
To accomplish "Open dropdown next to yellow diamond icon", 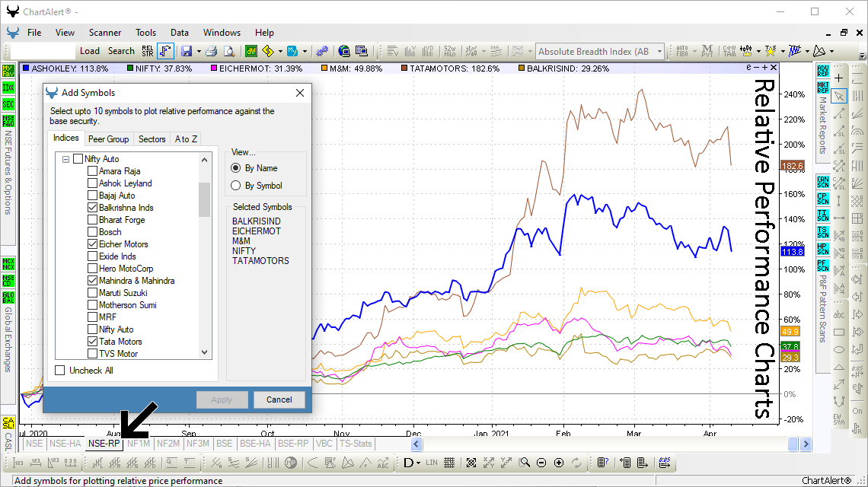I will point(280,52).
